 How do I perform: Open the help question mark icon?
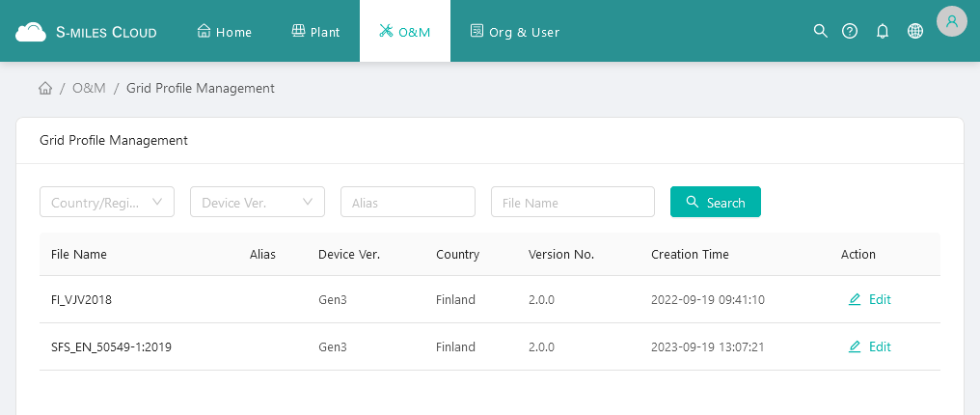tap(850, 31)
